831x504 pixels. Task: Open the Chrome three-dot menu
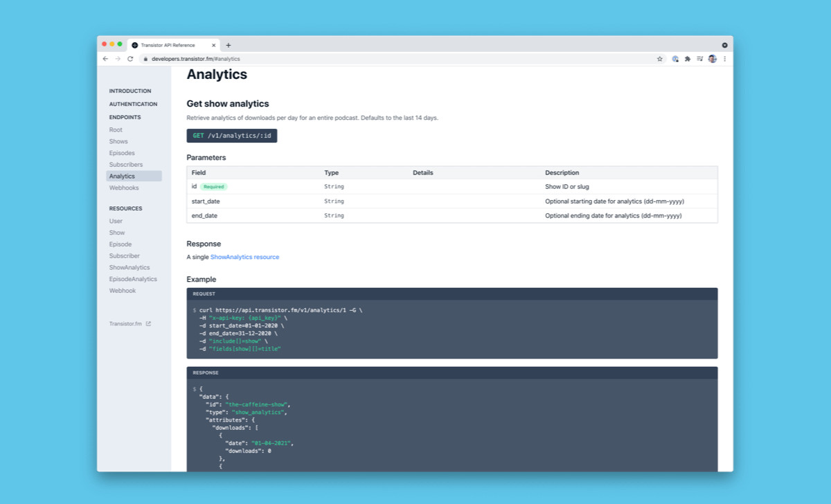point(725,59)
